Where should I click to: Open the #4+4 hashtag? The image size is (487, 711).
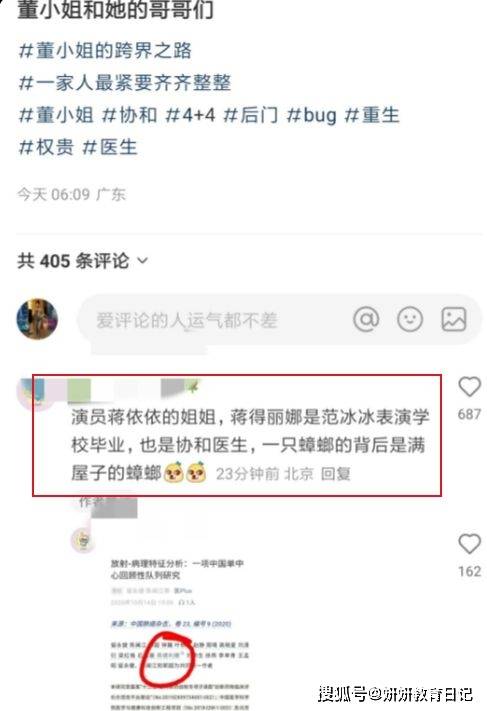190,115
